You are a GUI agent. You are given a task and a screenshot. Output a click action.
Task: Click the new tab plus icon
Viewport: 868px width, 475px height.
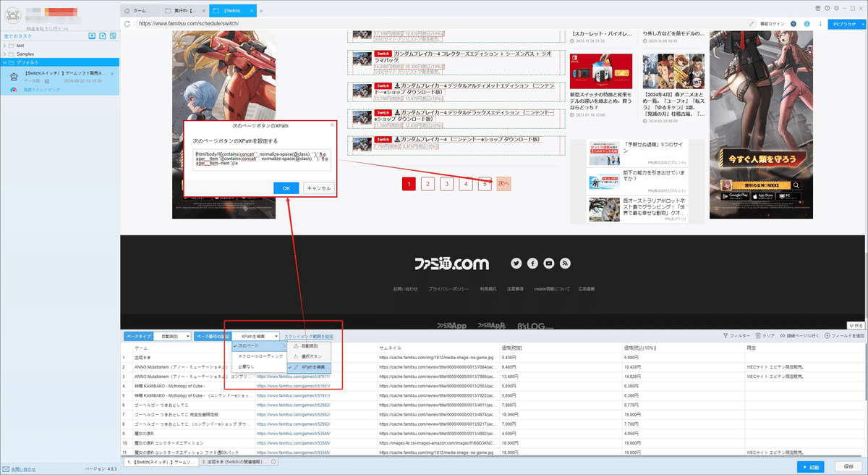click(261, 11)
